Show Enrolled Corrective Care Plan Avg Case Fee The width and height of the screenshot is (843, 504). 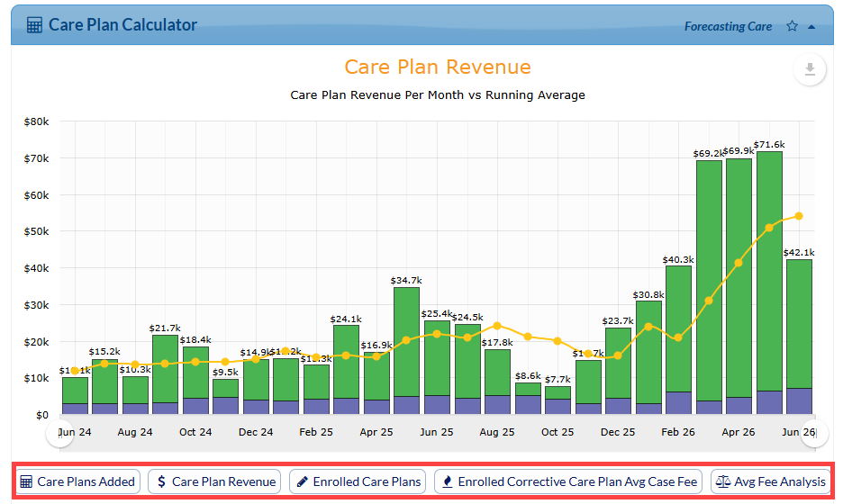pos(569,481)
